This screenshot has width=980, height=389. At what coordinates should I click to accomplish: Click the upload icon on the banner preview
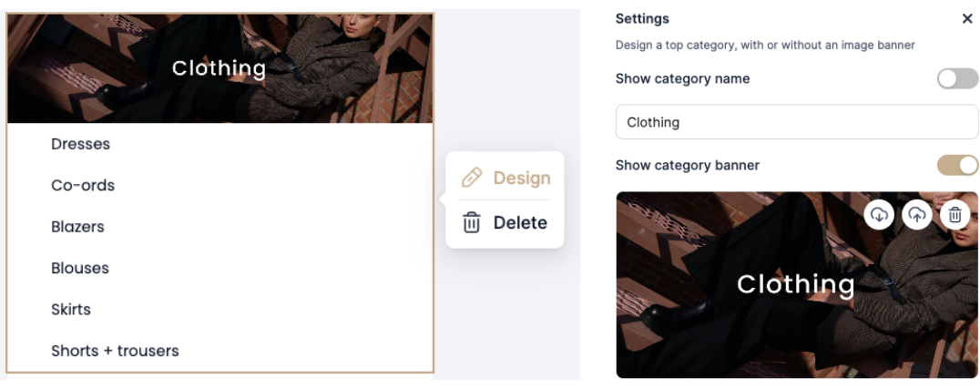click(x=916, y=214)
